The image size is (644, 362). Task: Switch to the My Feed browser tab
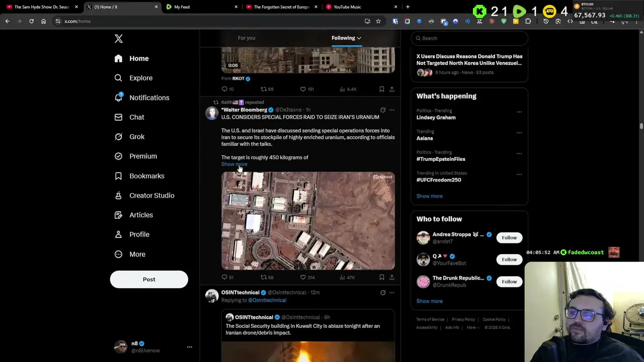(201, 7)
